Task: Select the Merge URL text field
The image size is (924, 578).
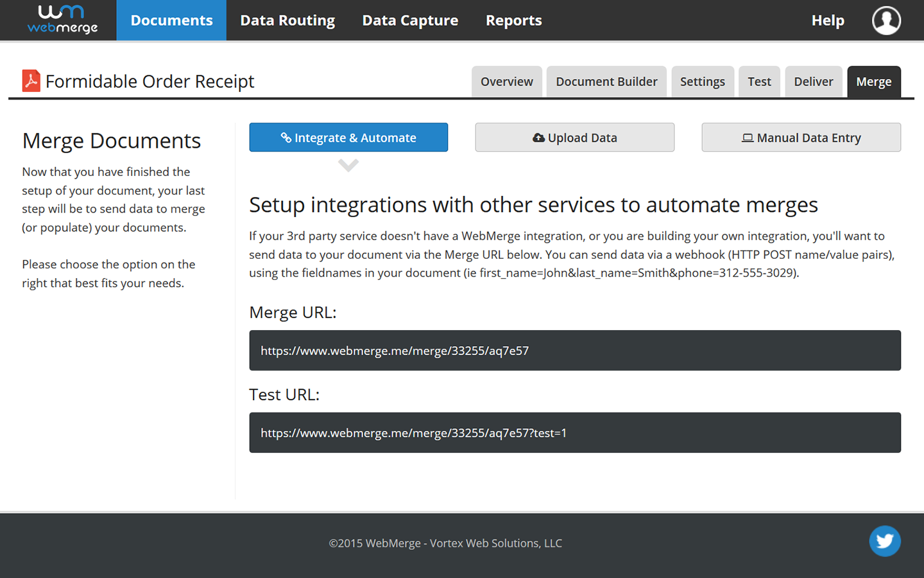Action: pos(574,350)
